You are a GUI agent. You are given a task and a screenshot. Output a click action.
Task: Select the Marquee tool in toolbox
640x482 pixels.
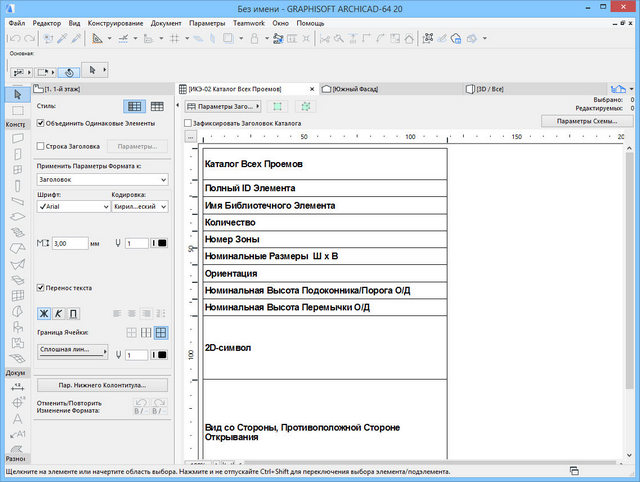point(17,109)
